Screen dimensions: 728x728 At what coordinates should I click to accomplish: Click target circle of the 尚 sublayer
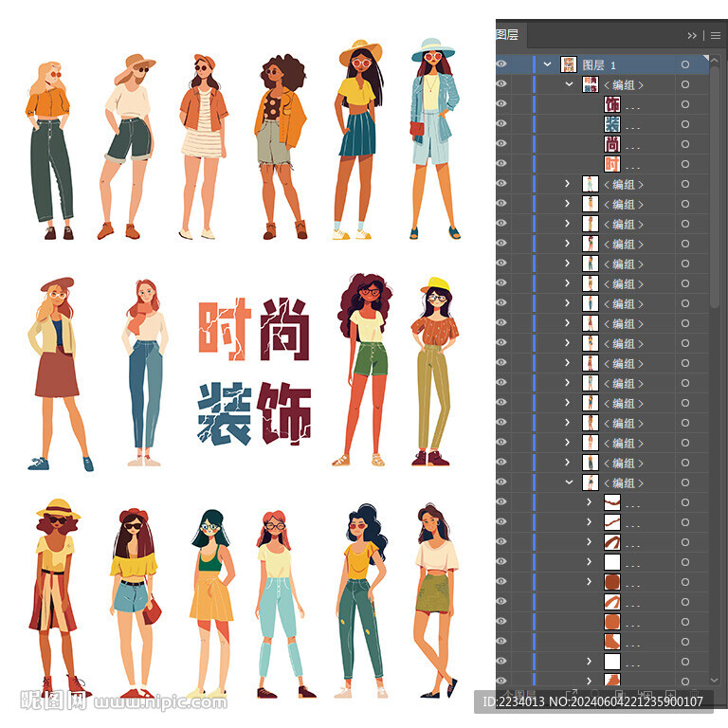(685, 144)
